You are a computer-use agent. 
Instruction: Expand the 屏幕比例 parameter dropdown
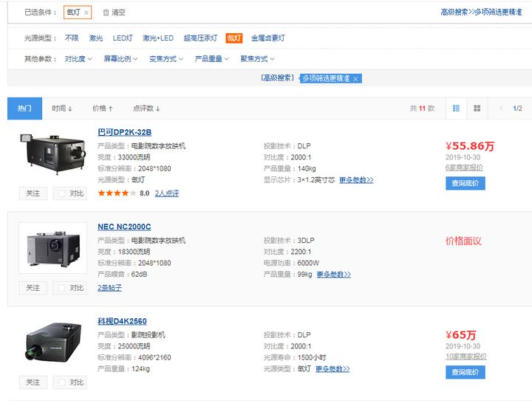[120, 59]
